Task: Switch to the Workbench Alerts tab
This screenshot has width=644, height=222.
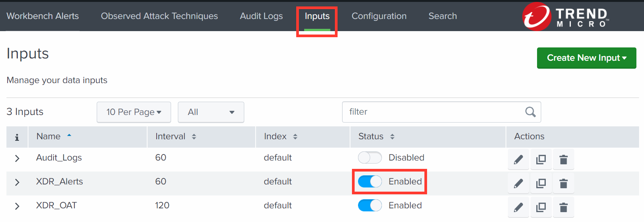Action: 43,16
